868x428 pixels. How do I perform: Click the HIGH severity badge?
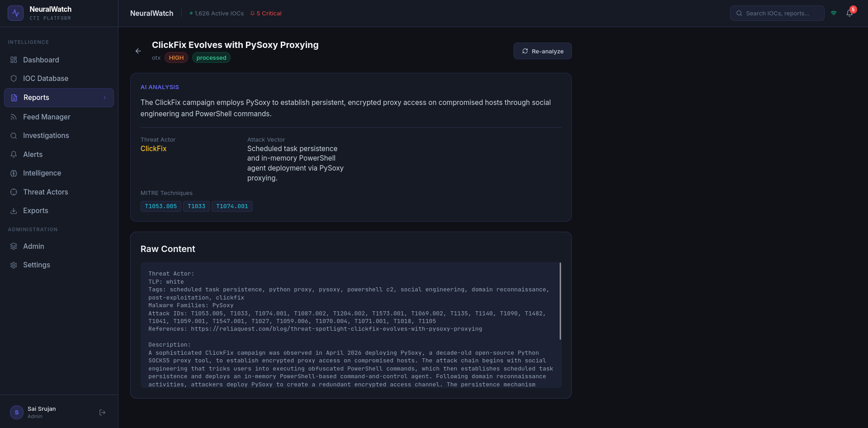point(176,57)
